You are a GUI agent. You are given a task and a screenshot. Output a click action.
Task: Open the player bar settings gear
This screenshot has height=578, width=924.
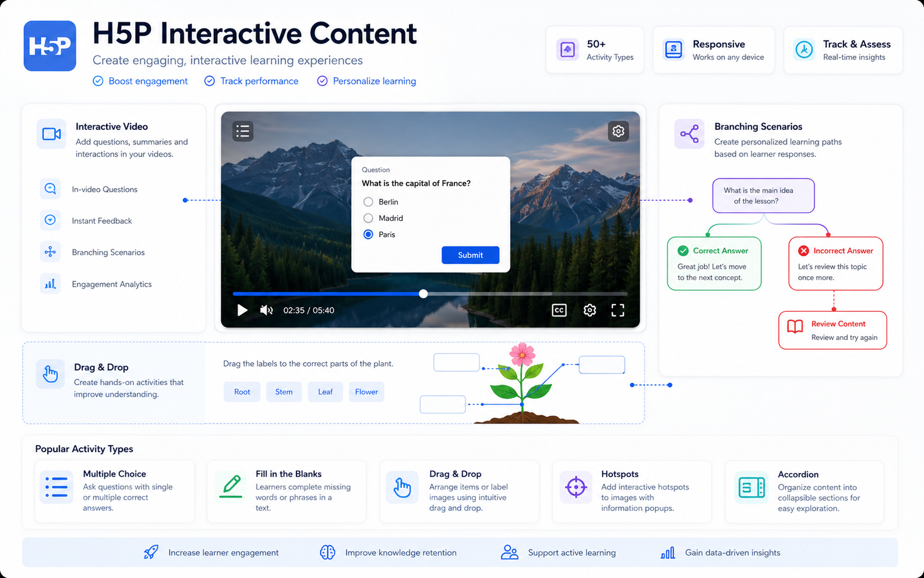590,310
